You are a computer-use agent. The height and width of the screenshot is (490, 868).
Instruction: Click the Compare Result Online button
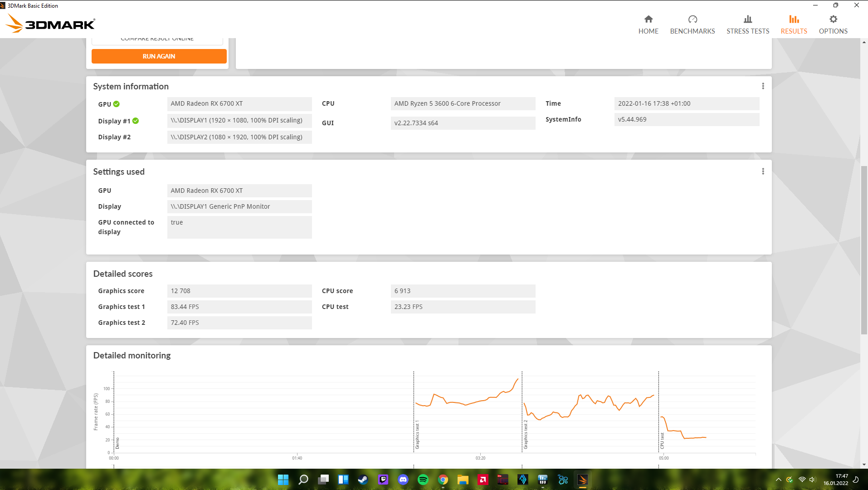pos(157,40)
